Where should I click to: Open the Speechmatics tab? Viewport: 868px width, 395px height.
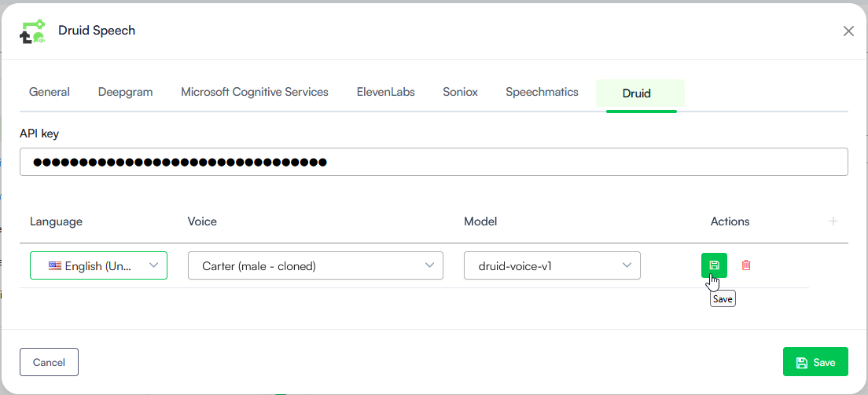click(542, 92)
